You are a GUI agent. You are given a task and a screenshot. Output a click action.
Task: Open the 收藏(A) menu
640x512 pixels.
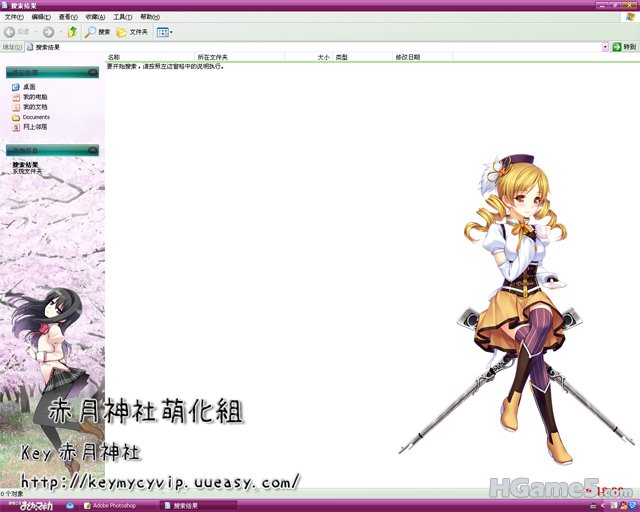pos(95,17)
